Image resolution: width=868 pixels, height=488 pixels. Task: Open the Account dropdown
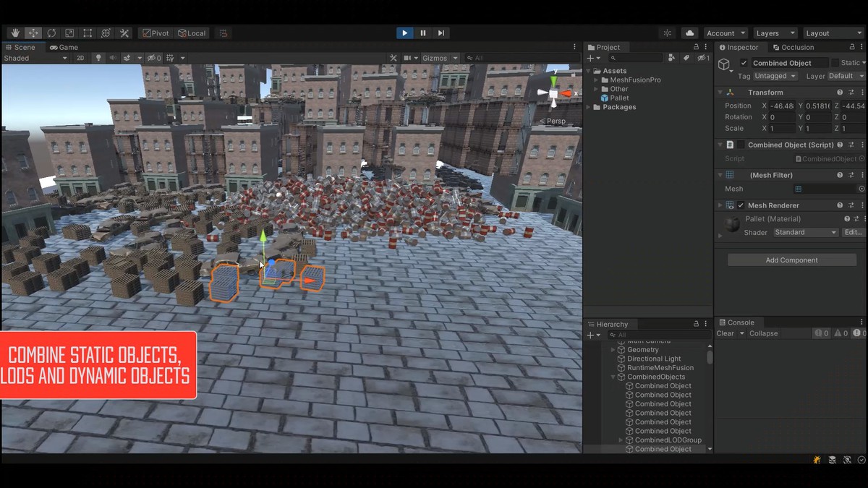tap(726, 33)
